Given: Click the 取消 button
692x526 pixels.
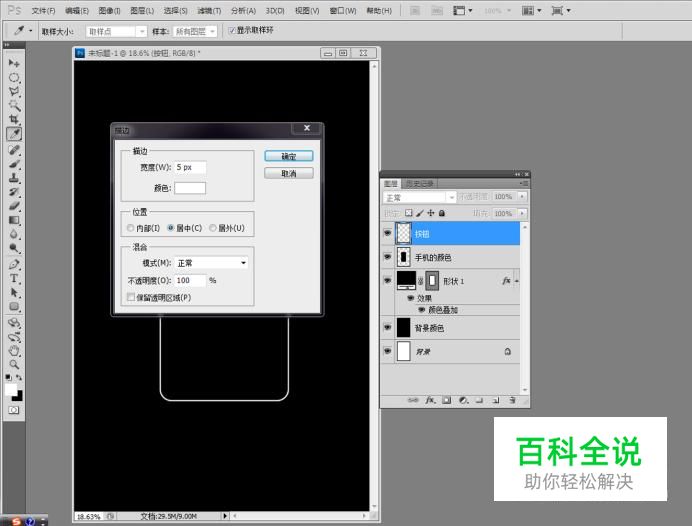Looking at the screenshot, I should point(289,173).
